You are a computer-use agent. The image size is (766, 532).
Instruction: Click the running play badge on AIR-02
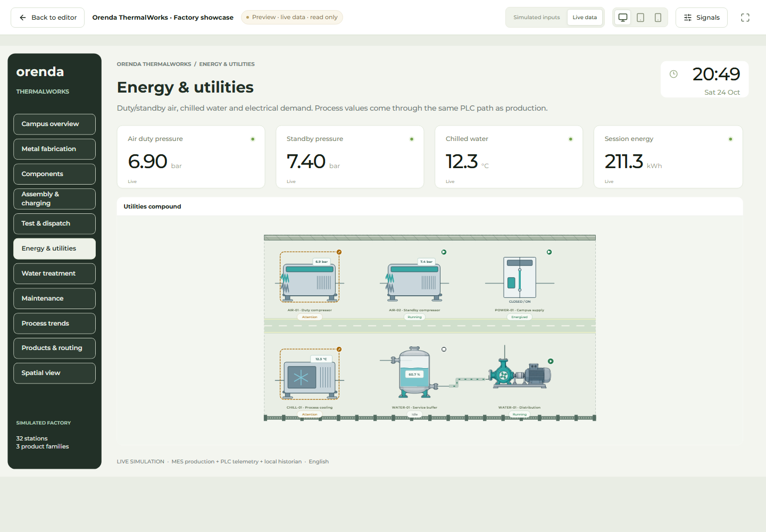point(444,252)
